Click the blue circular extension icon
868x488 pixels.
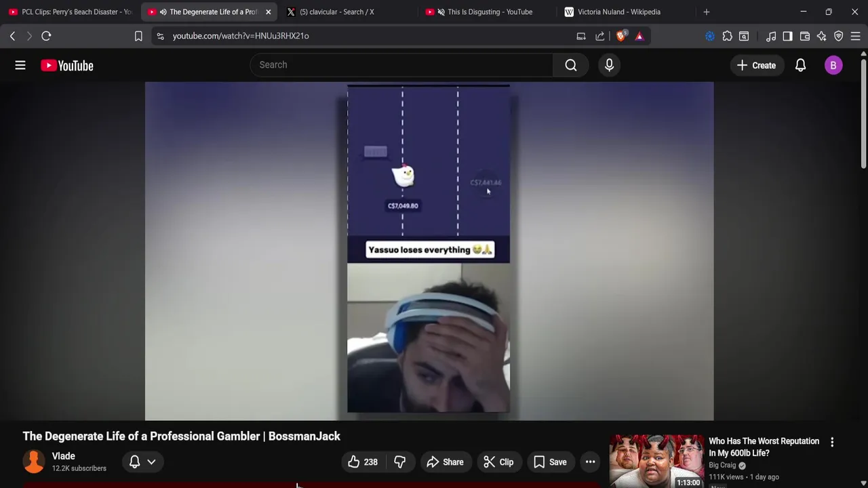pyautogui.click(x=710, y=36)
